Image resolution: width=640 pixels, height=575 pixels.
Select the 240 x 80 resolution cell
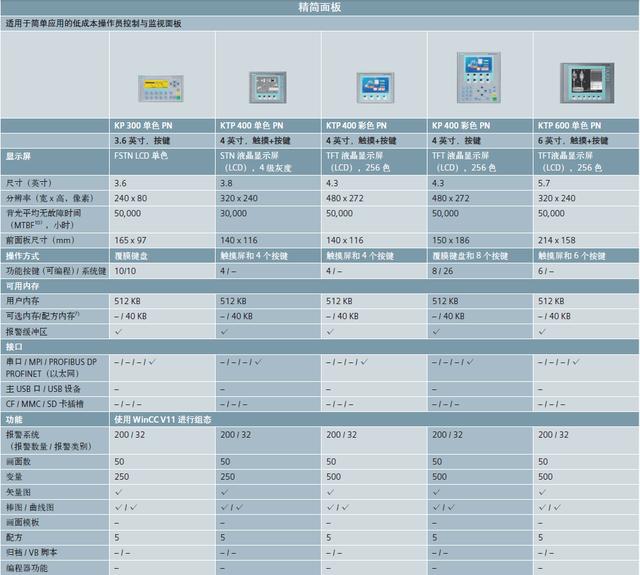click(131, 198)
